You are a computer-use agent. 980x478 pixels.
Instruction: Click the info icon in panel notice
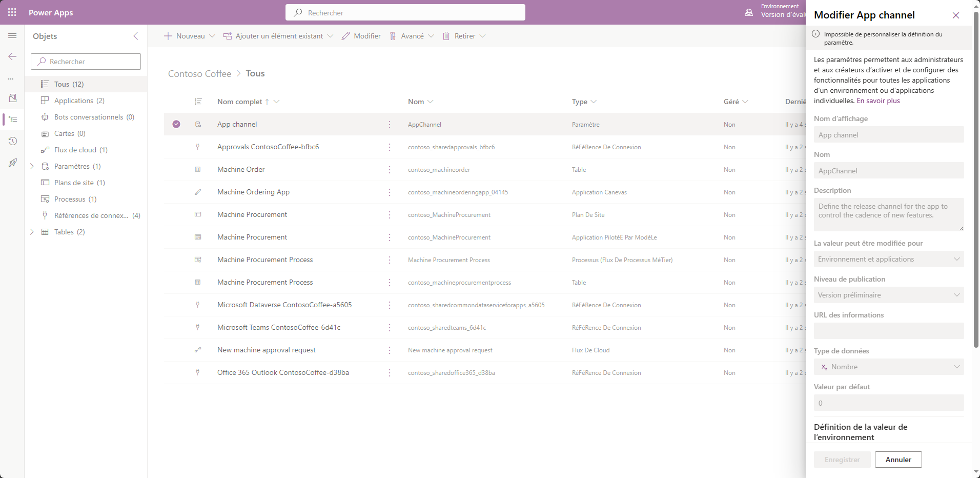pos(815,34)
